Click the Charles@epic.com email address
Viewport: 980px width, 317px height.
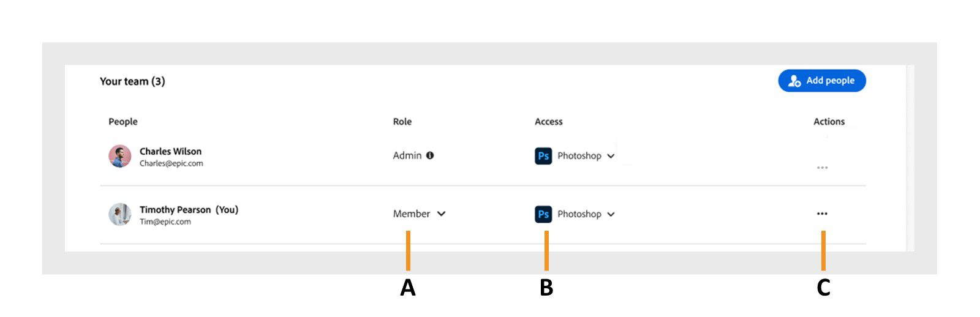(171, 163)
